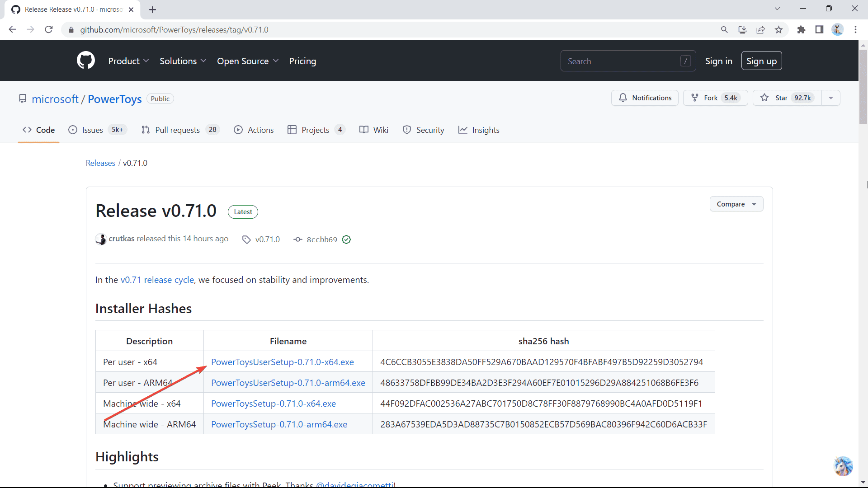Open the Chrome search magnifier icon
The image size is (868, 488).
pos(724,29)
